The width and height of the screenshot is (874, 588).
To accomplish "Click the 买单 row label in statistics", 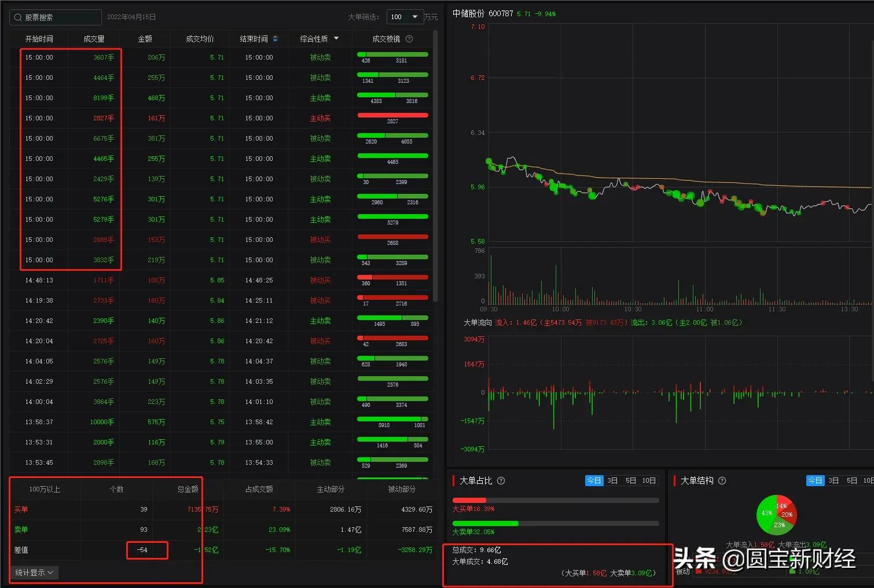I will pos(21,509).
